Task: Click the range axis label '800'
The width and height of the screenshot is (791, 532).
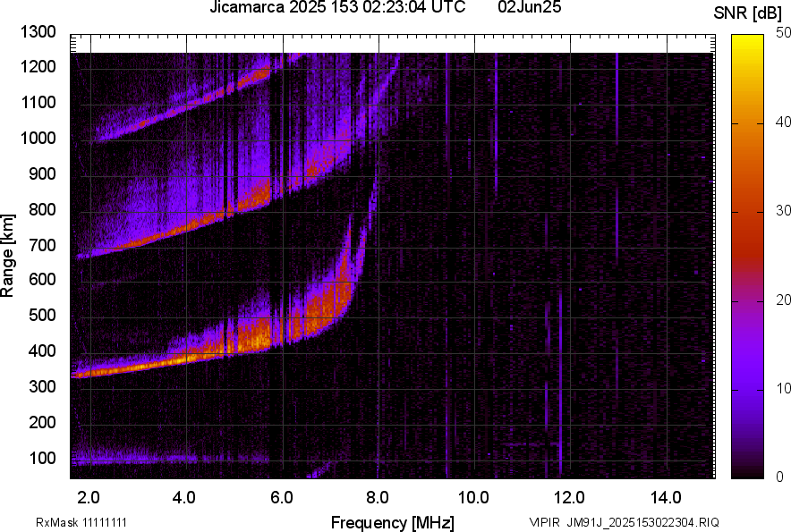Action: click(42, 210)
